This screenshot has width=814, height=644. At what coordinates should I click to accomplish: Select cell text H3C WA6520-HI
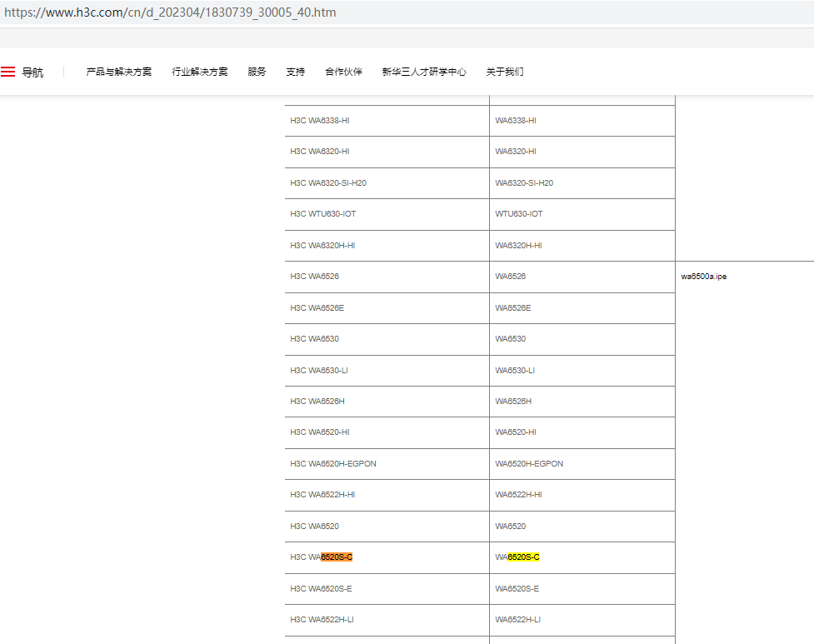click(x=320, y=432)
